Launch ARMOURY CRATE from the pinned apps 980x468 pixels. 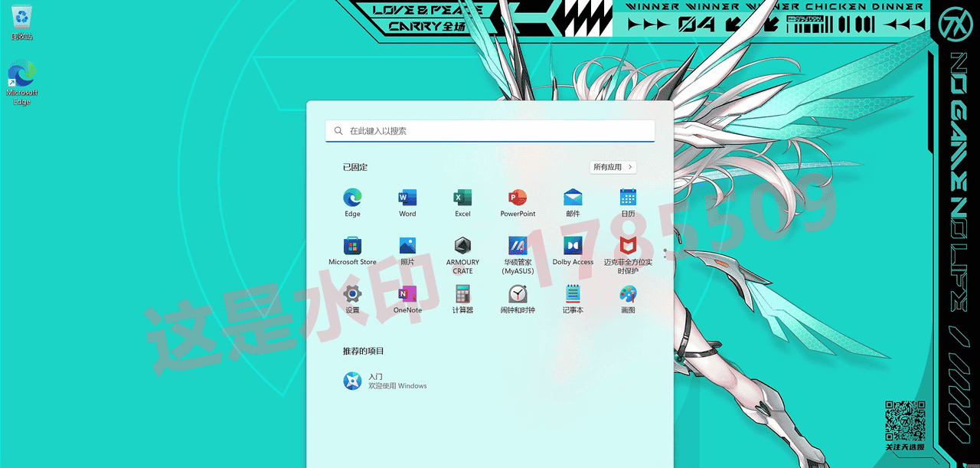pos(462,247)
